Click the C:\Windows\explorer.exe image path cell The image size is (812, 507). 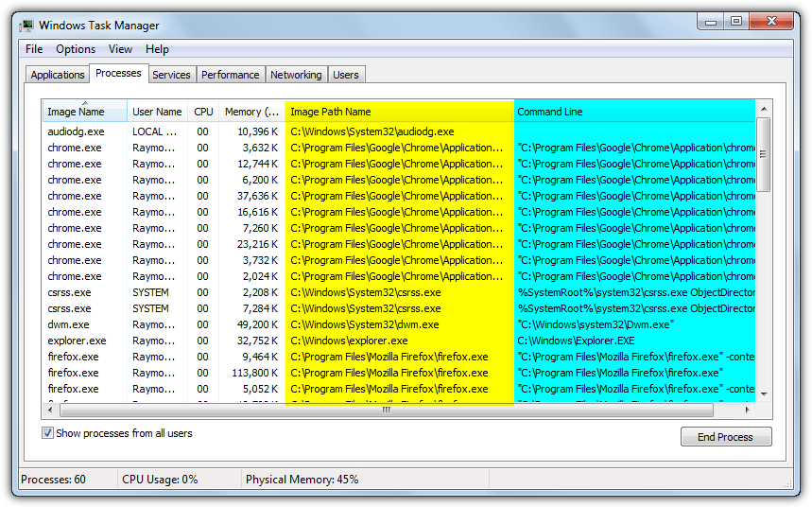[x=349, y=341]
